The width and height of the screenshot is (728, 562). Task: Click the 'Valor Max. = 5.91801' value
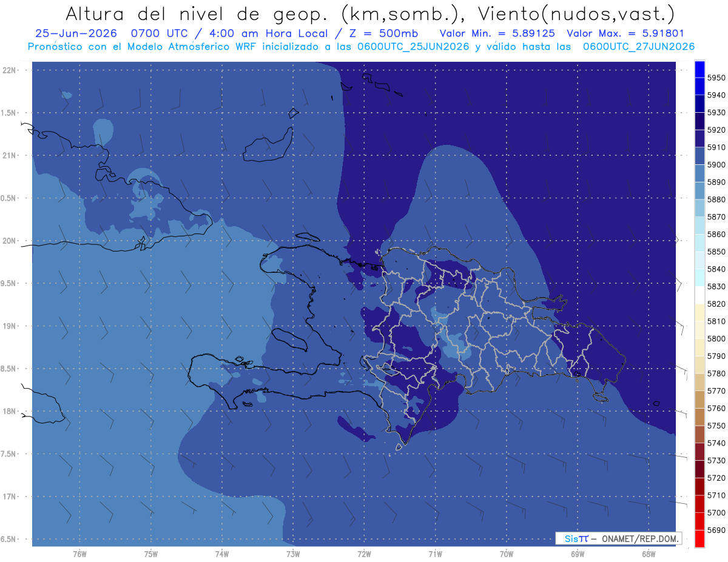point(625,33)
